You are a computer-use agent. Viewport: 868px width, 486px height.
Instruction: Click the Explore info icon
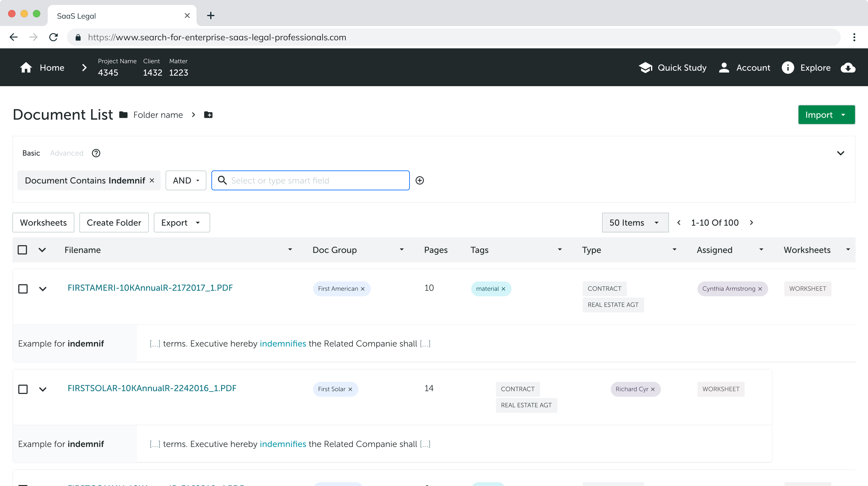[x=787, y=67]
